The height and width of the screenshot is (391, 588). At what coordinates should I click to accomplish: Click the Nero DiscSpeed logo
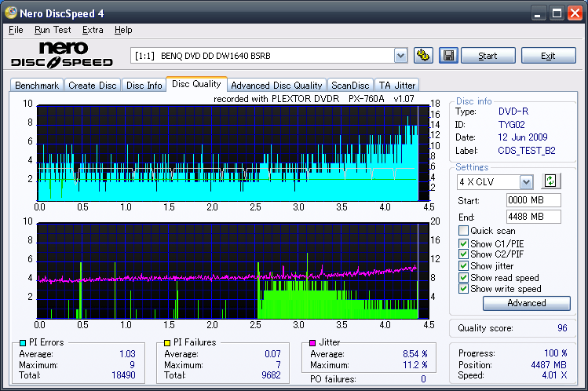point(63,55)
